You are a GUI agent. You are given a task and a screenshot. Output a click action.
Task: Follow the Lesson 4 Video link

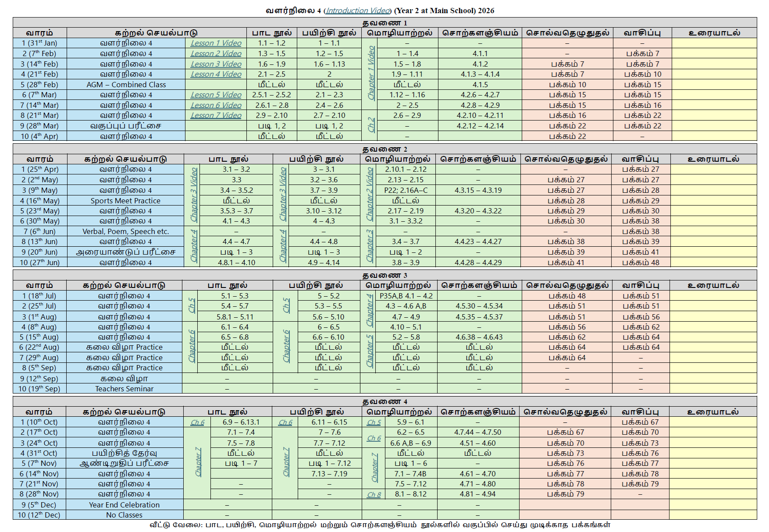[x=216, y=74]
